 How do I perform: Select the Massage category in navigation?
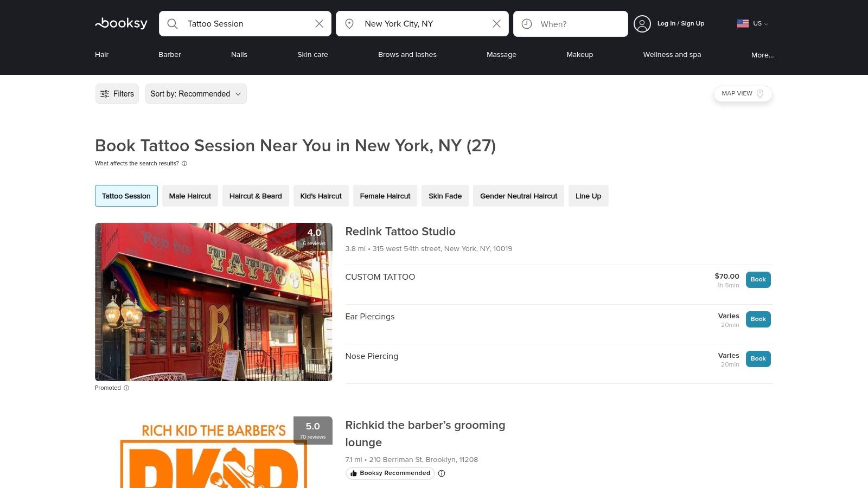point(501,54)
